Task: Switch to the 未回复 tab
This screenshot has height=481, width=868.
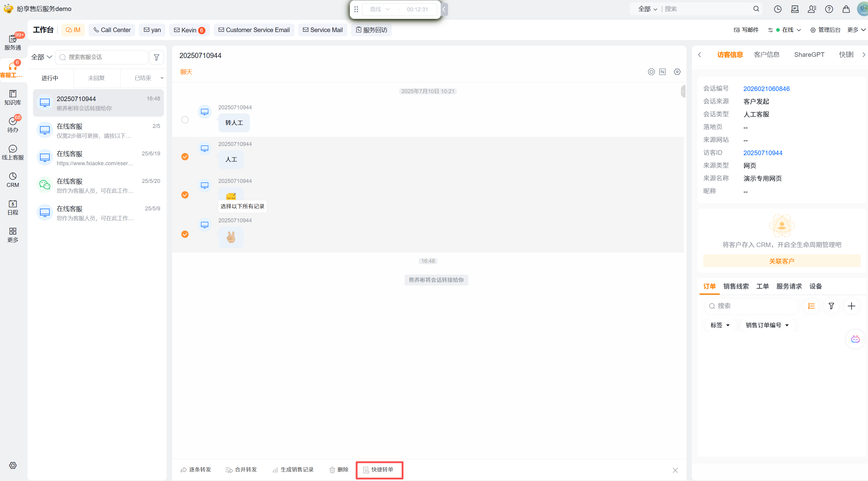Action: (96, 78)
